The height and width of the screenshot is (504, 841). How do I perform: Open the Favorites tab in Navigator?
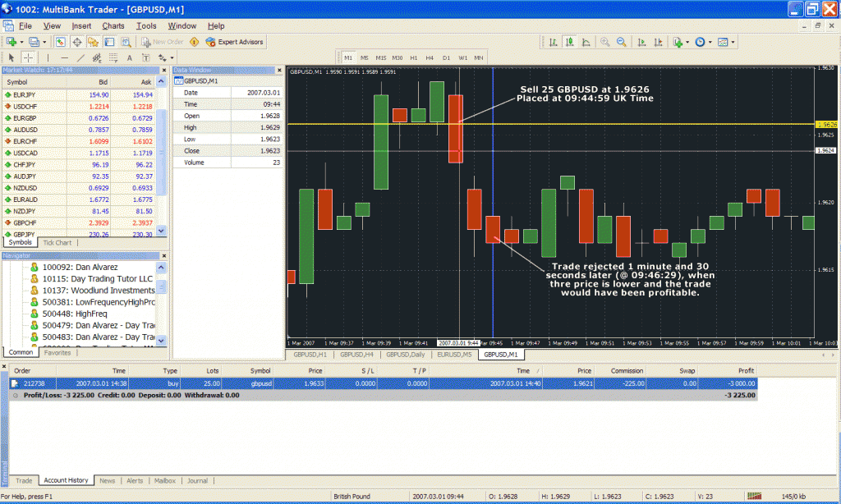tap(57, 353)
